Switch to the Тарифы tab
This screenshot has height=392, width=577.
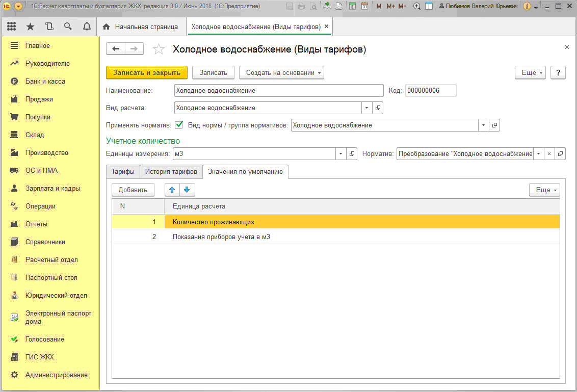pyautogui.click(x=123, y=171)
